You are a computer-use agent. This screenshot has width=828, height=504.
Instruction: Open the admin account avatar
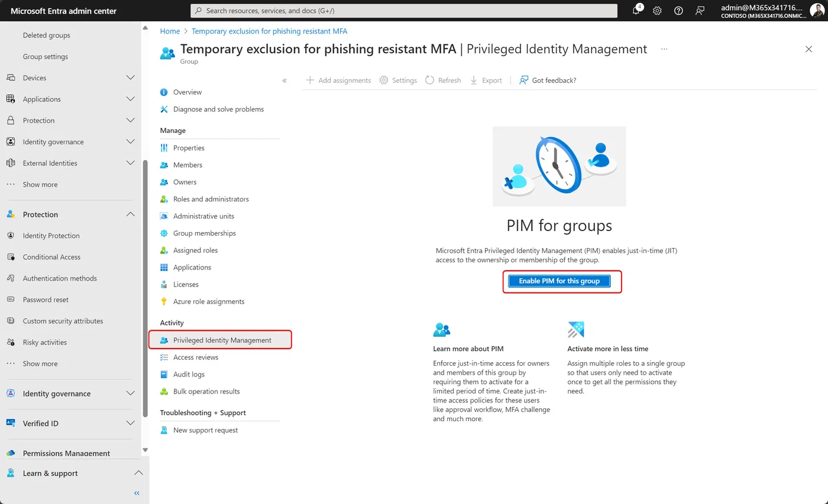pos(817,11)
